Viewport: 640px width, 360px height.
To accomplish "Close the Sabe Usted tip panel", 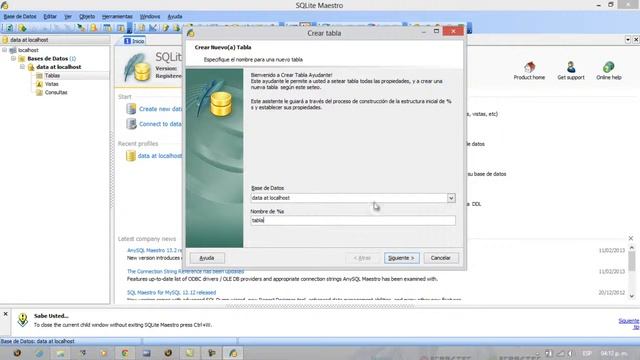I will tap(5, 314).
